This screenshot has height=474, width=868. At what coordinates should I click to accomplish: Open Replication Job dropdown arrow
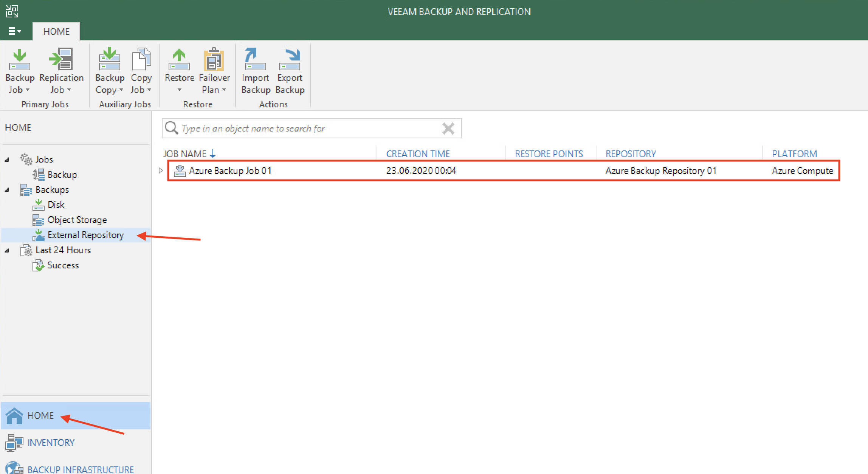tap(69, 90)
